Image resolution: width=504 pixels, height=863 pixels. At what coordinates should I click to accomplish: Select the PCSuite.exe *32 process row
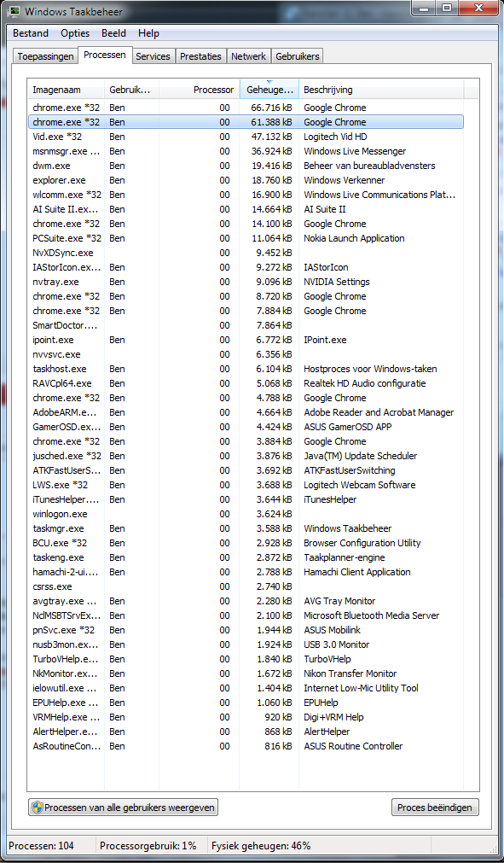click(246, 238)
